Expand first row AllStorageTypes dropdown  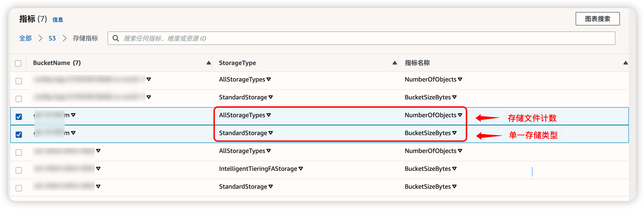pos(269,79)
